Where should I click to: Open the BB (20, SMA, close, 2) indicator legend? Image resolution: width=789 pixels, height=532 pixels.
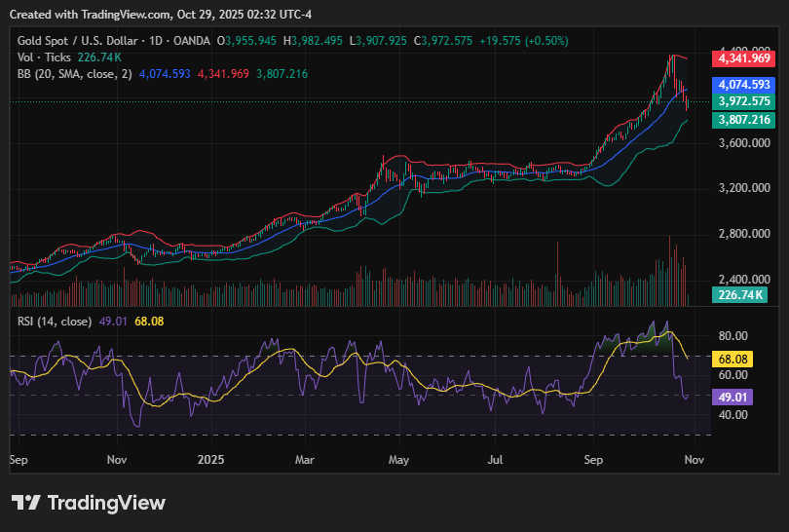tap(76, 74)
